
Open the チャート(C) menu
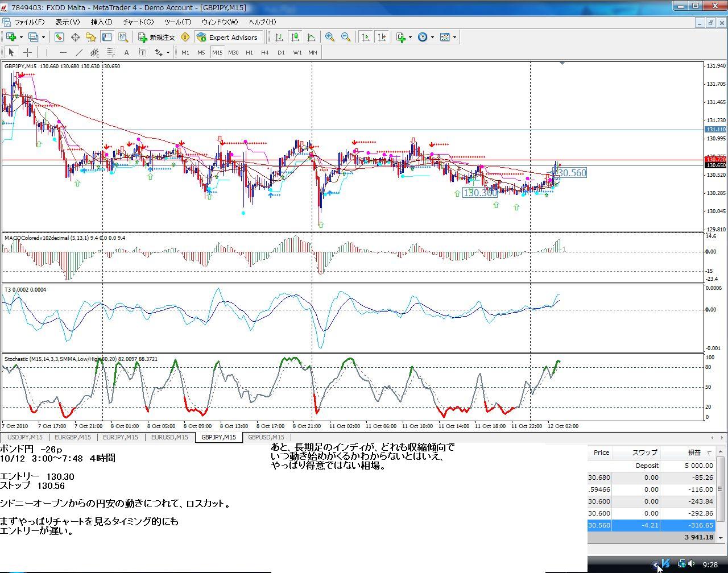[x=138, y=22]
